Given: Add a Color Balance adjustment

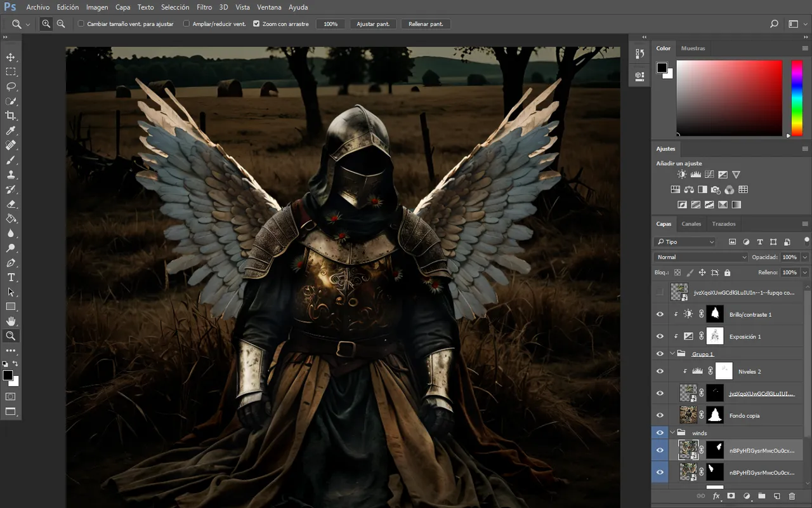Looking at the screenshot, I should 689,190.
